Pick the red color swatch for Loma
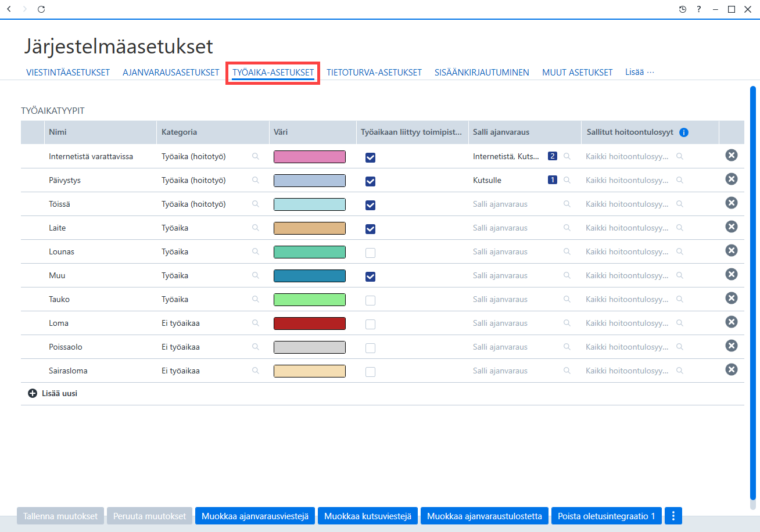This screenshot has width=760, height=532. (x=310, y=323)
